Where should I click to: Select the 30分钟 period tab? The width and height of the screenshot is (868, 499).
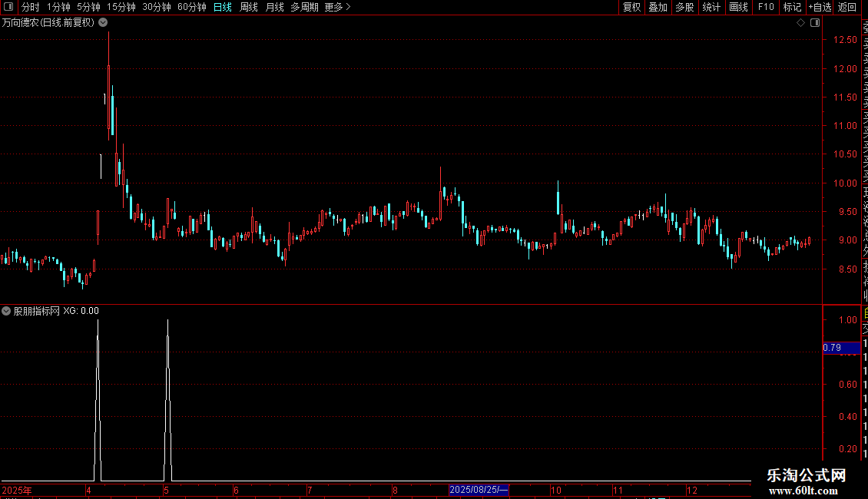pos(157,7)
